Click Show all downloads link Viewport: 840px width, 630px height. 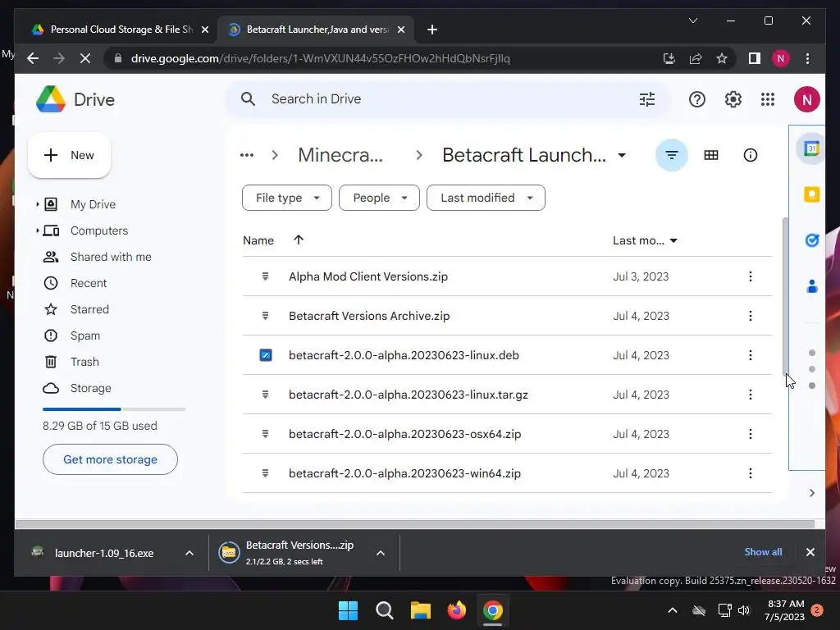763,552
